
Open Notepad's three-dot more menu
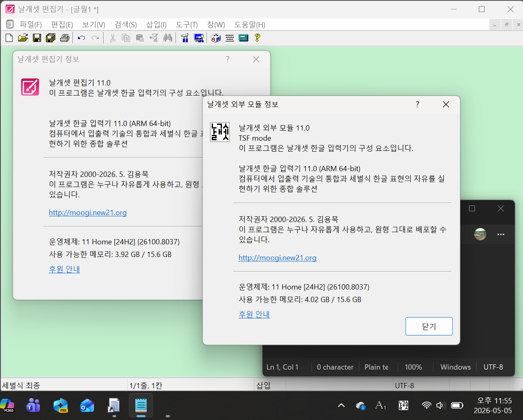[501, 235]
